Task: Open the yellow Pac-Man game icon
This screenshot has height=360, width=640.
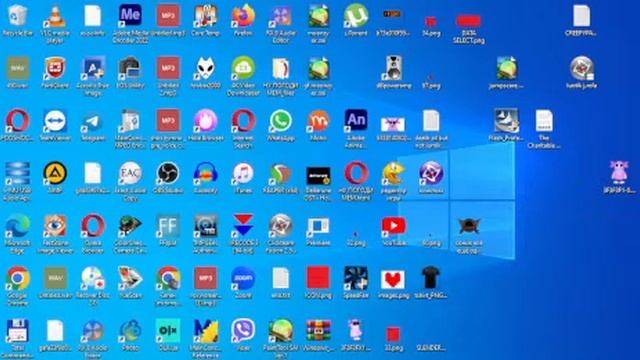Action: (x=393, y=173)
